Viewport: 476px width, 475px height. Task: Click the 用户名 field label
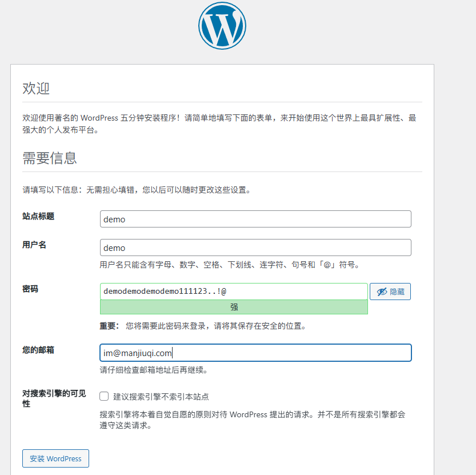pyautogui.click(x=34, y=245)
